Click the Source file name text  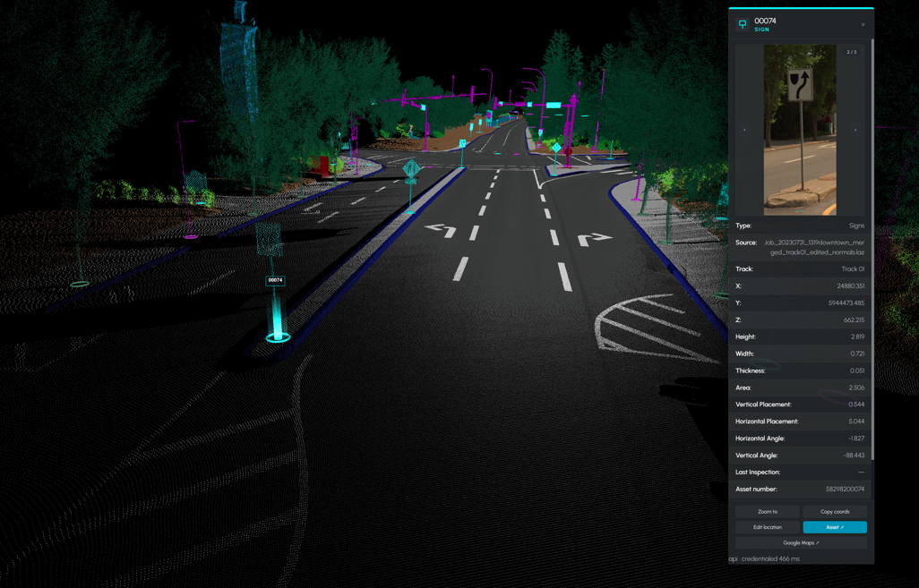coord(814,247)
